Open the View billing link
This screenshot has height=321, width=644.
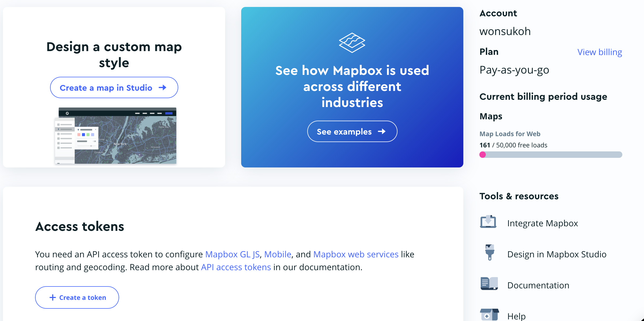tap(600, 52)
